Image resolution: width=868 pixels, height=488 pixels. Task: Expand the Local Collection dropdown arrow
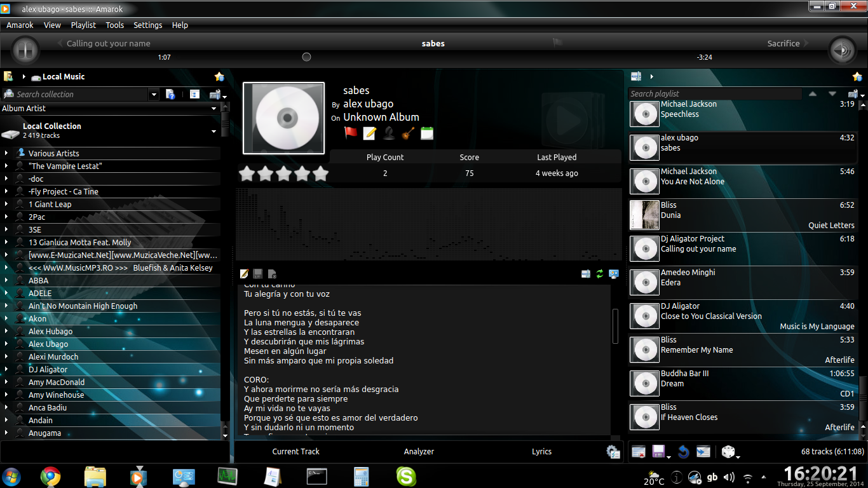coord(214,132)
